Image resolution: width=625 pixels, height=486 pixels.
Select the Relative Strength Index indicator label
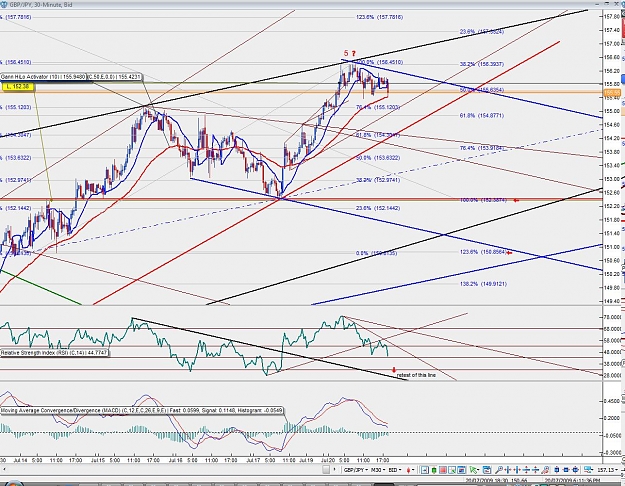(x=54, y=353)
